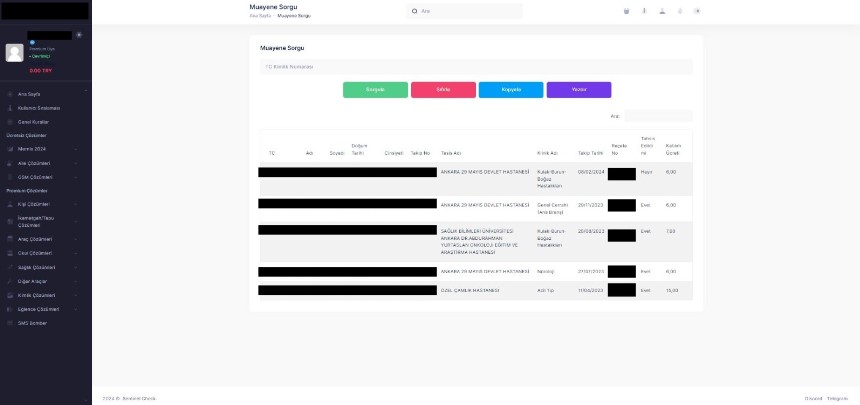Click the Ana Sayfa home icon in sidebar
The width and height of the screenshot is (860, 405).
tap(10, 94)
